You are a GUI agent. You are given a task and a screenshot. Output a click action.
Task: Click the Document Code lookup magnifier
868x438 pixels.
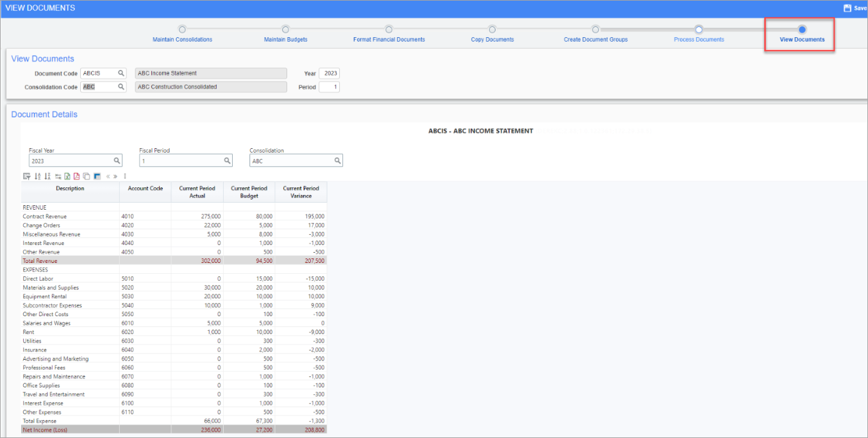(x=121, y=73)
